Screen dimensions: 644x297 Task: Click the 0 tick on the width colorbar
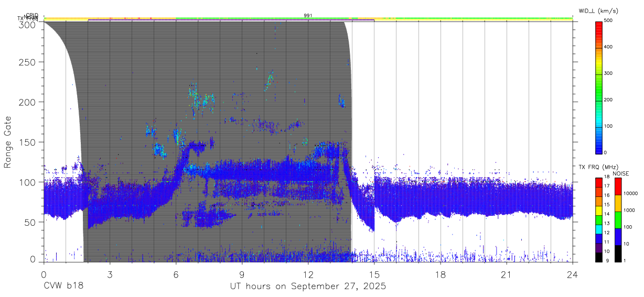606,152
